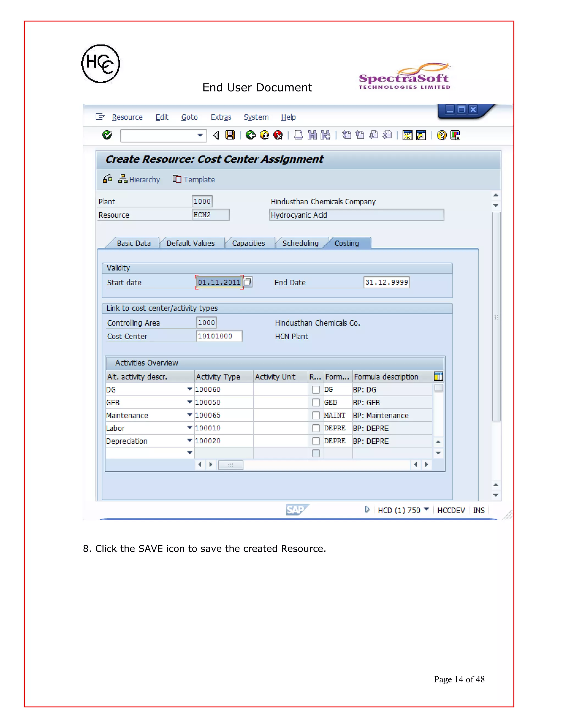Click the Generate Shortcut icon

point(421,135)
